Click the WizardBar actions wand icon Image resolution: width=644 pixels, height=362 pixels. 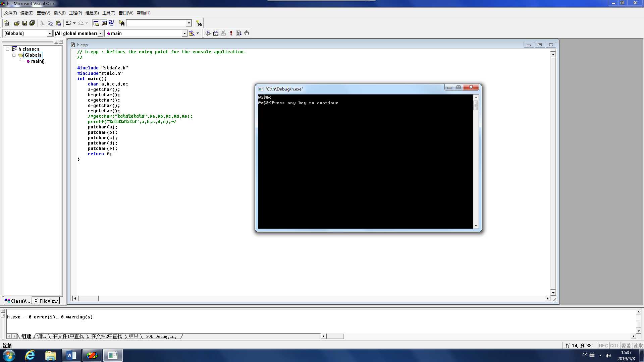[192, 33]
